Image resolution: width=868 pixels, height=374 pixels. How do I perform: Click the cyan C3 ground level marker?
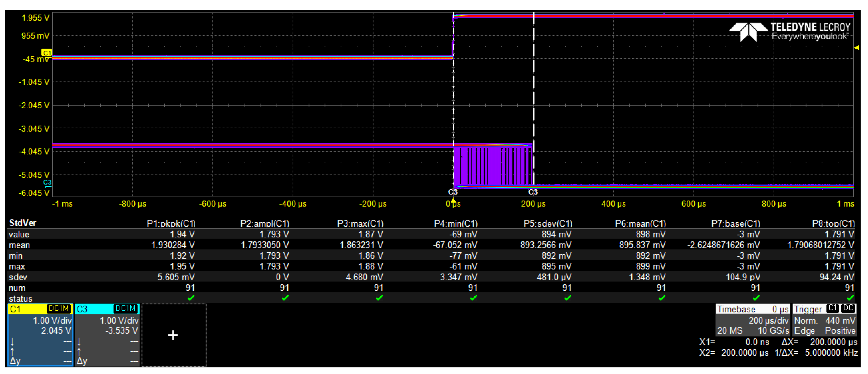[x=47, y=183]
